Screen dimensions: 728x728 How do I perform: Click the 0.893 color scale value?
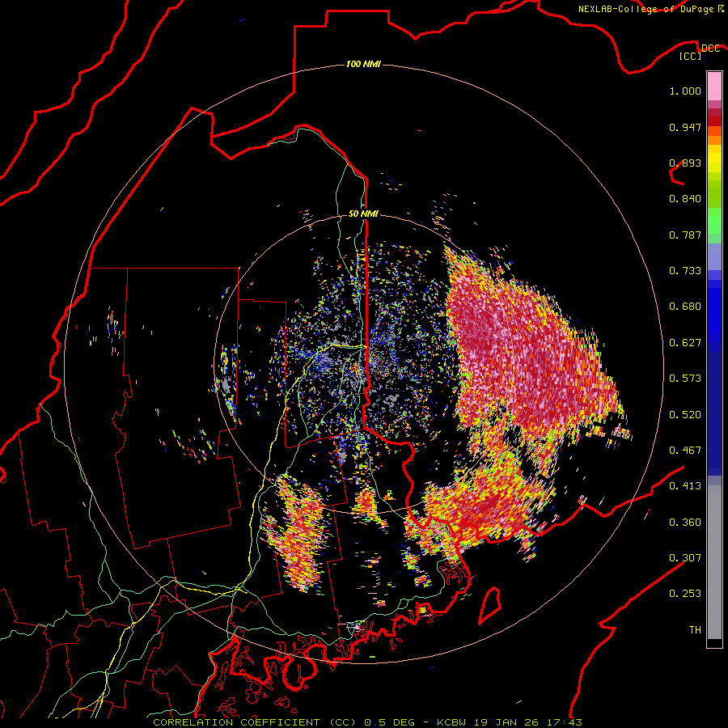tap(685, 163)
